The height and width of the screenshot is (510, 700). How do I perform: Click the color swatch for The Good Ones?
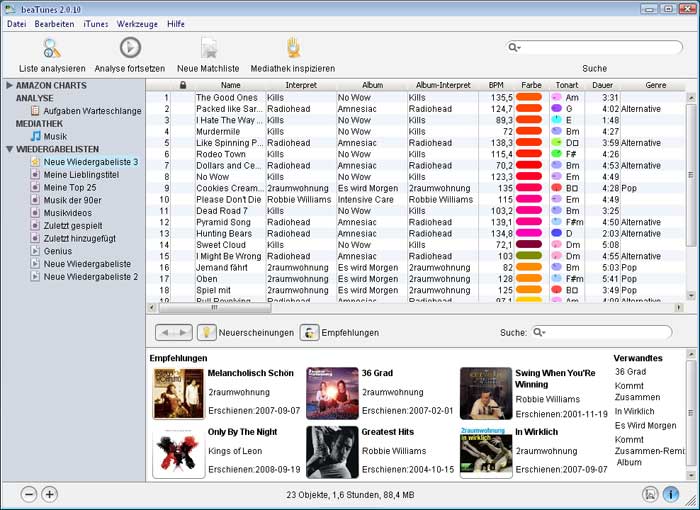(x=529, y=98)
